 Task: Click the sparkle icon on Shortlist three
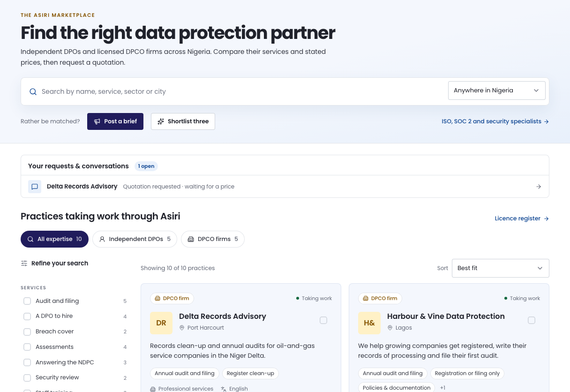[161, 121]
